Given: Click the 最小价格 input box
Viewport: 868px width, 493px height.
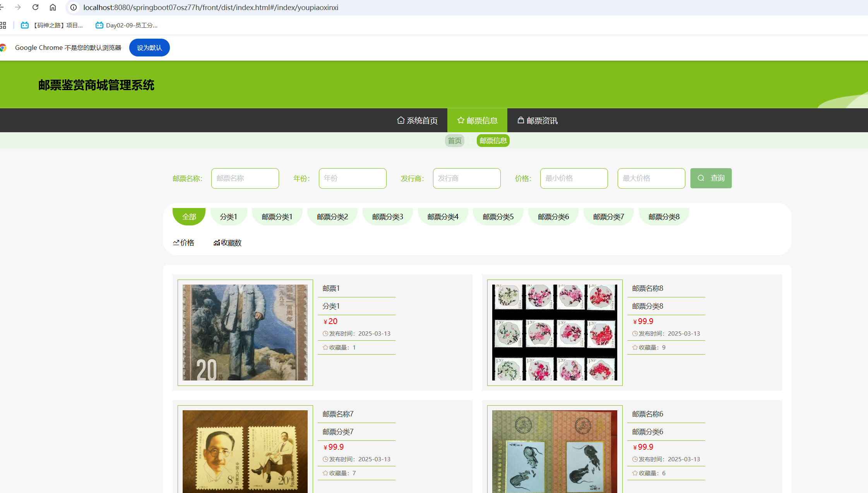Looking at the screenshot, I should click(574, 178).
